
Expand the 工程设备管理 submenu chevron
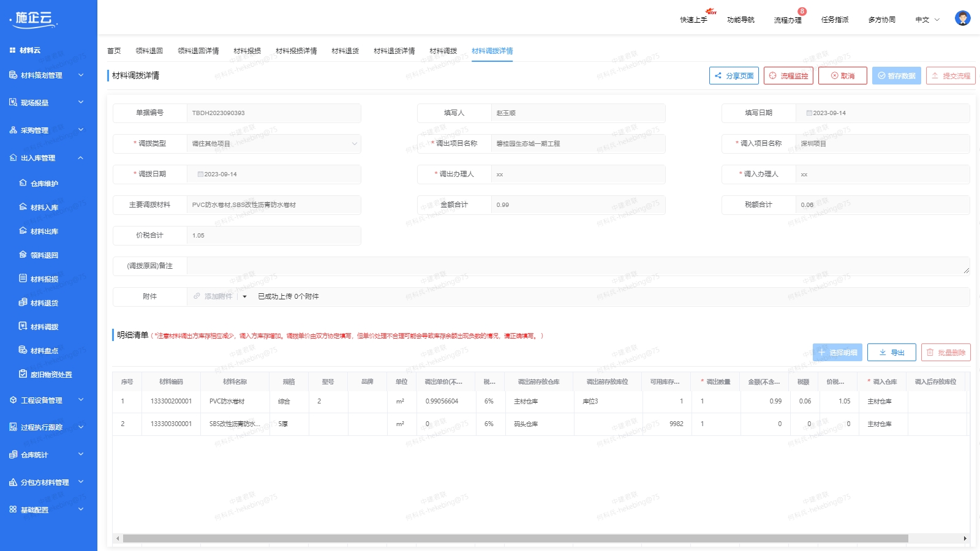pos(81,400)
